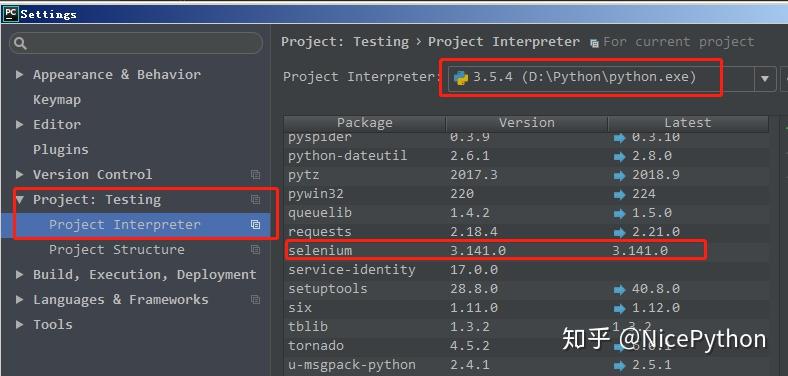This screenshot has width=788, height=376.
Task: Open the Project Interpreter dropdown arrow
Action: click(765, 79)
